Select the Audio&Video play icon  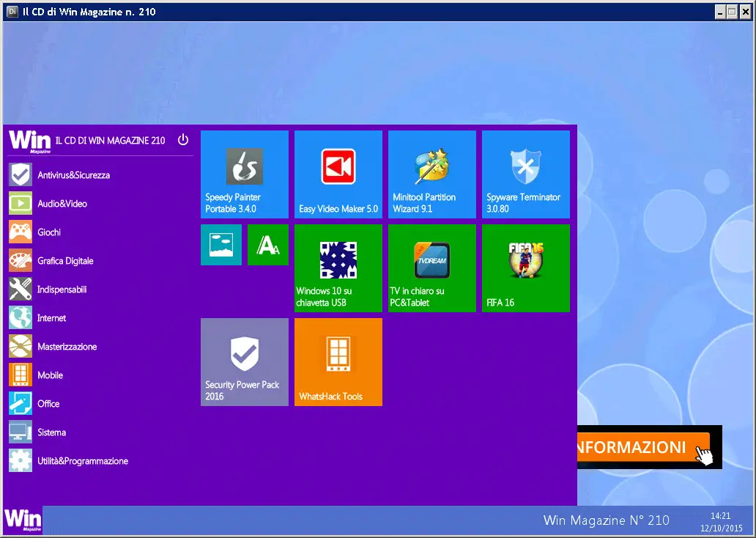pyautogui.click(x=21, y=203)
